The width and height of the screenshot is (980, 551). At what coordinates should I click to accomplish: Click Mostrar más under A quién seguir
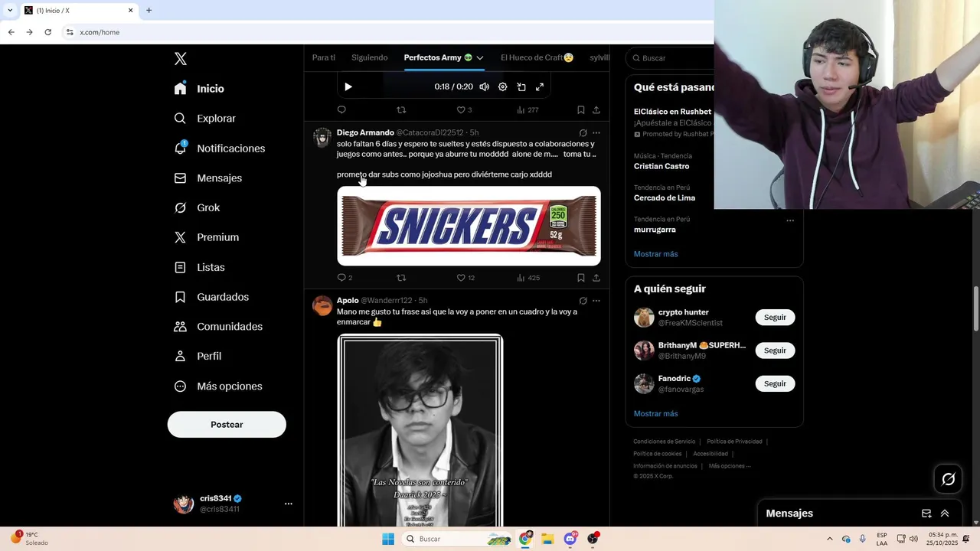pyautogui.click(x=655, y=414)
